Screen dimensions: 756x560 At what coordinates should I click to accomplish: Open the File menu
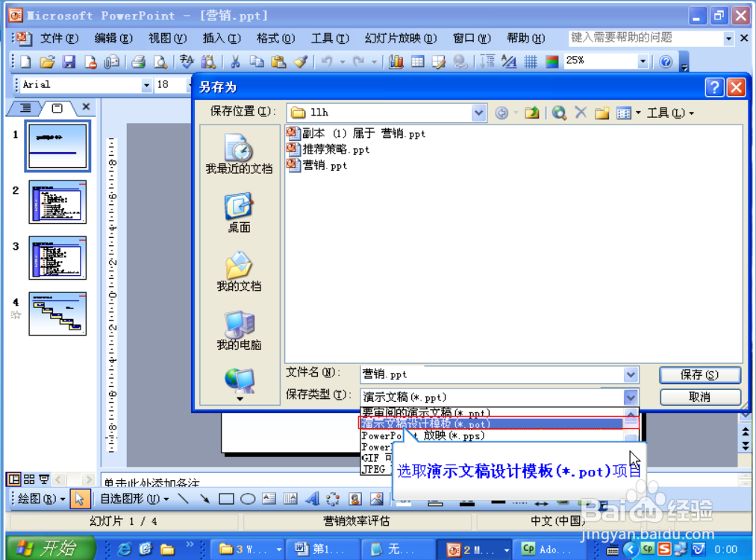click(x=59, y=38)
